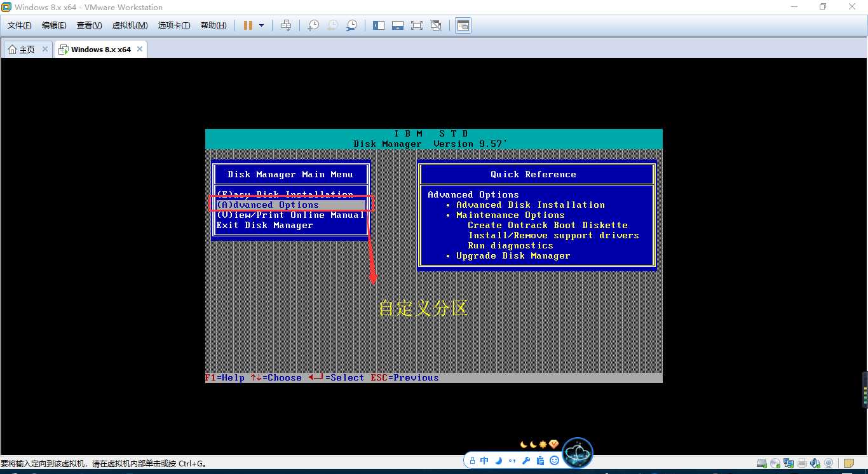Toggle the 中 Chinese input mode indicator
868x474 pixels.
[484, 460]
